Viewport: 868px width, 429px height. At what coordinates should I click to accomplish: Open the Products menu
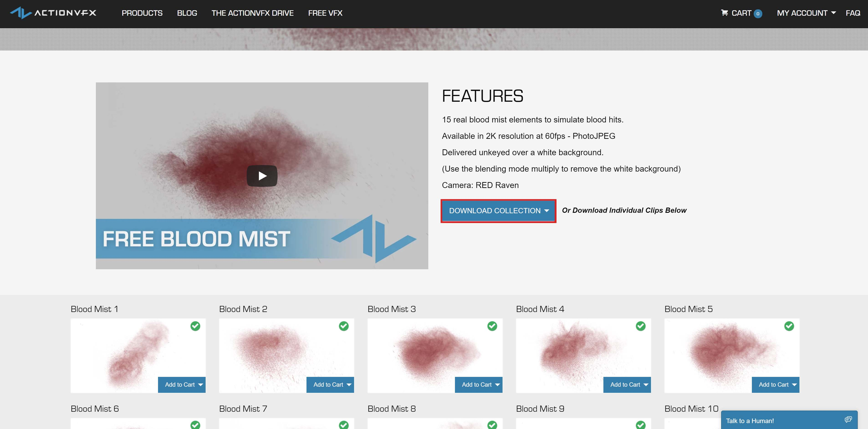tap(142, 13)
